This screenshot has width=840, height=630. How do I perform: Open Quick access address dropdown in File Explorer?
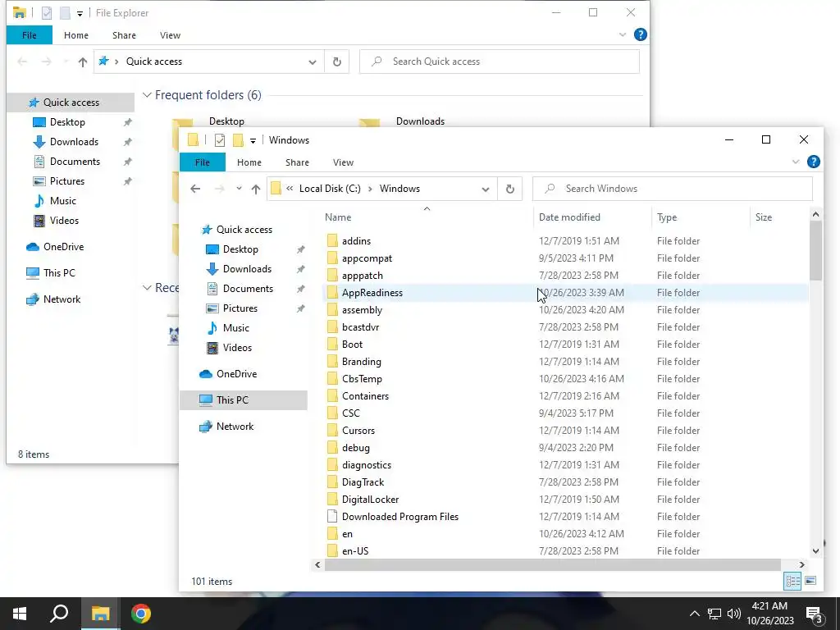(x=313, y=62)
